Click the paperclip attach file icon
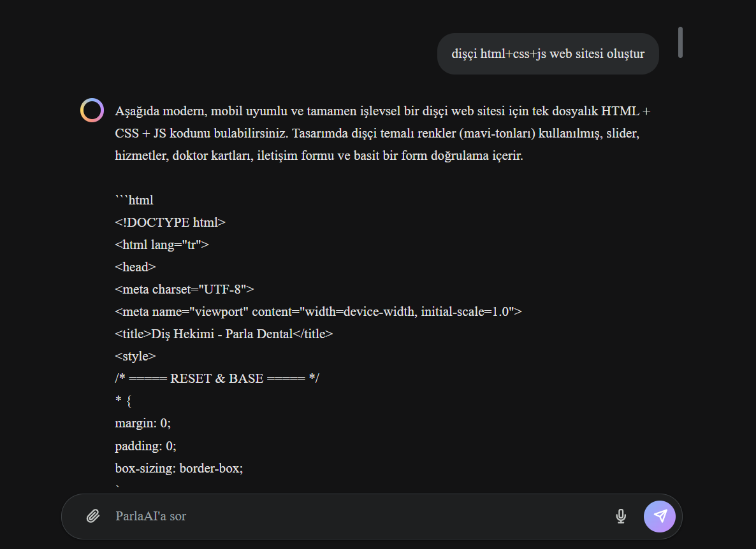 93,517
